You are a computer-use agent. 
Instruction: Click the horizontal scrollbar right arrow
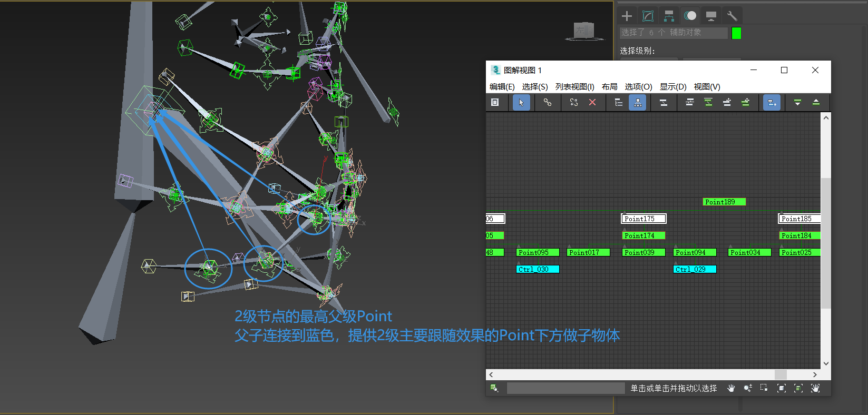click(815, 374)
